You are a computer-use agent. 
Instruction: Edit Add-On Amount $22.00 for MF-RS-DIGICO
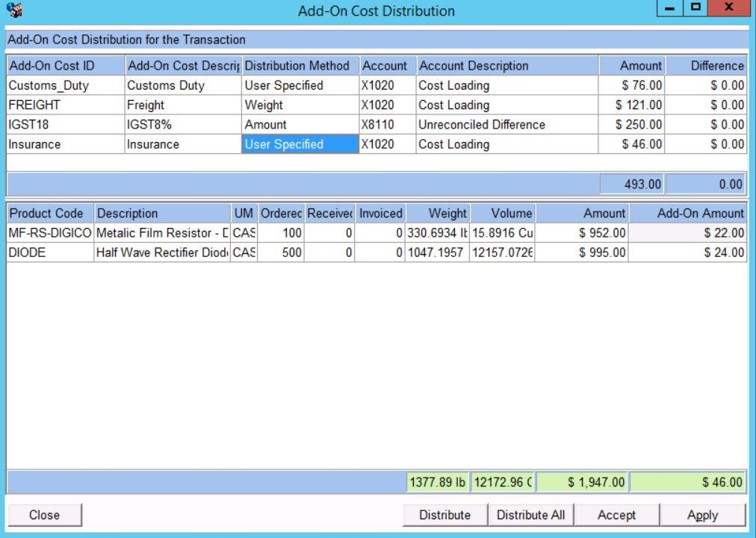[688, 234]
